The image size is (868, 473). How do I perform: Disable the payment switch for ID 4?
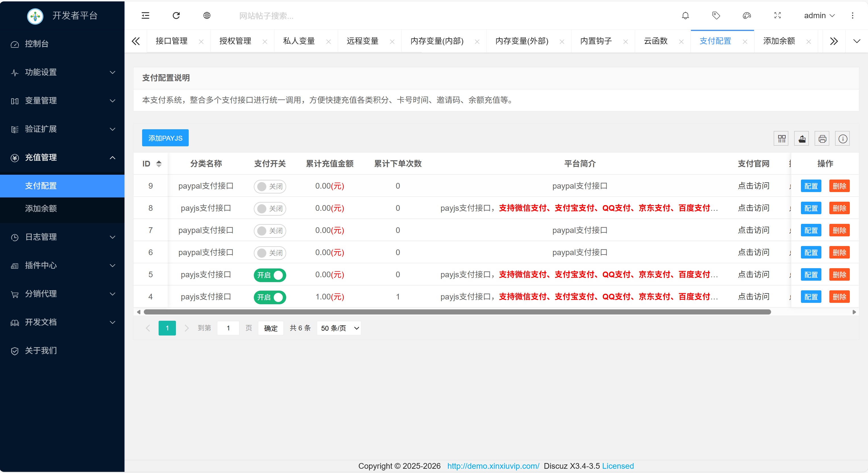click(x=269, y=297)
